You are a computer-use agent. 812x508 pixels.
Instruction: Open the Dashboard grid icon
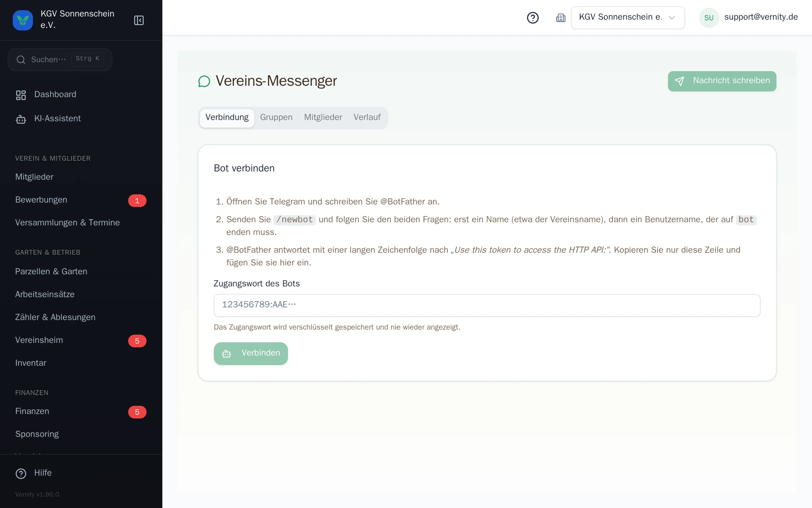click(21, 95)
